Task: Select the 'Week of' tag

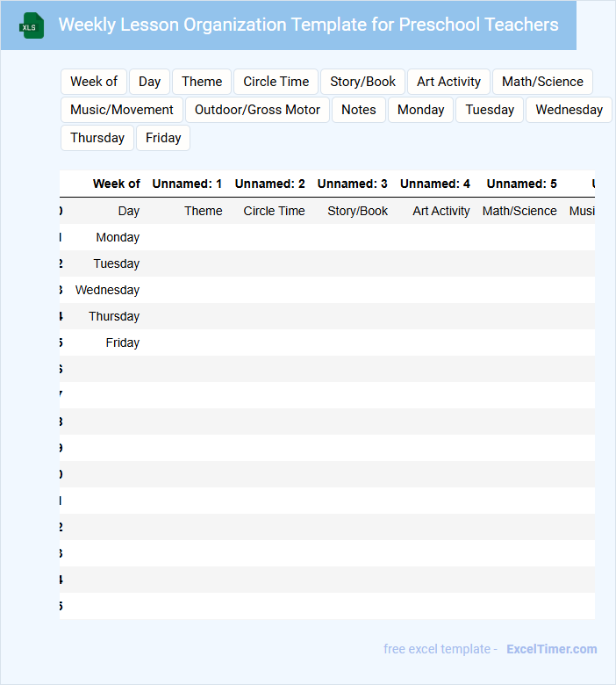Action: [94, 82]
